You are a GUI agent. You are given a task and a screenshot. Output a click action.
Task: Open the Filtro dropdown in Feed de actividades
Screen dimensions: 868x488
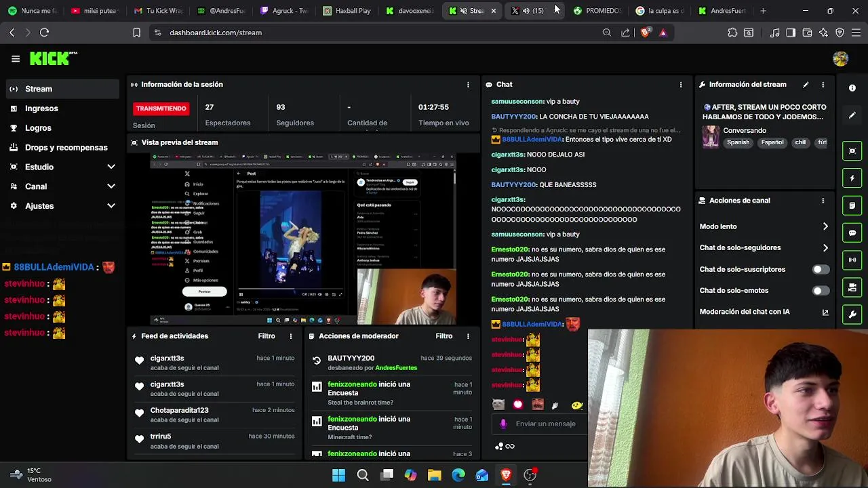[x=267, y=336]
